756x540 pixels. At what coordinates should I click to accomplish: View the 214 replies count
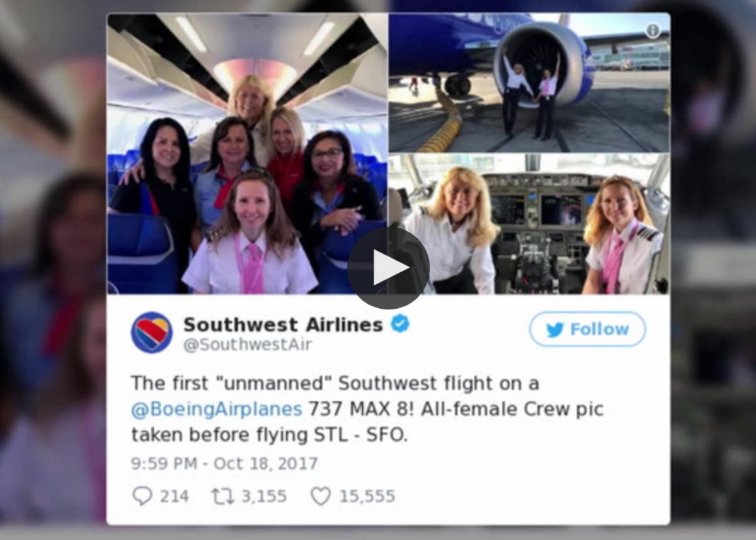(x=174, y=496)
